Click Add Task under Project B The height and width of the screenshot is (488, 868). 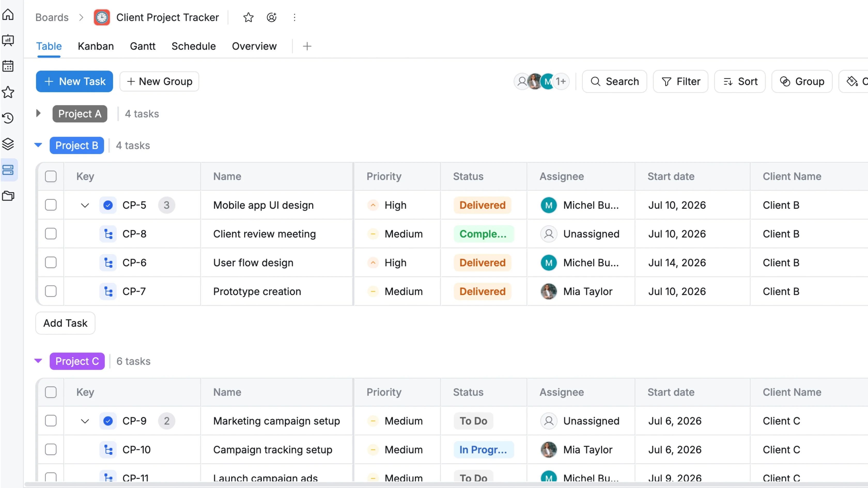click(65, 323)
